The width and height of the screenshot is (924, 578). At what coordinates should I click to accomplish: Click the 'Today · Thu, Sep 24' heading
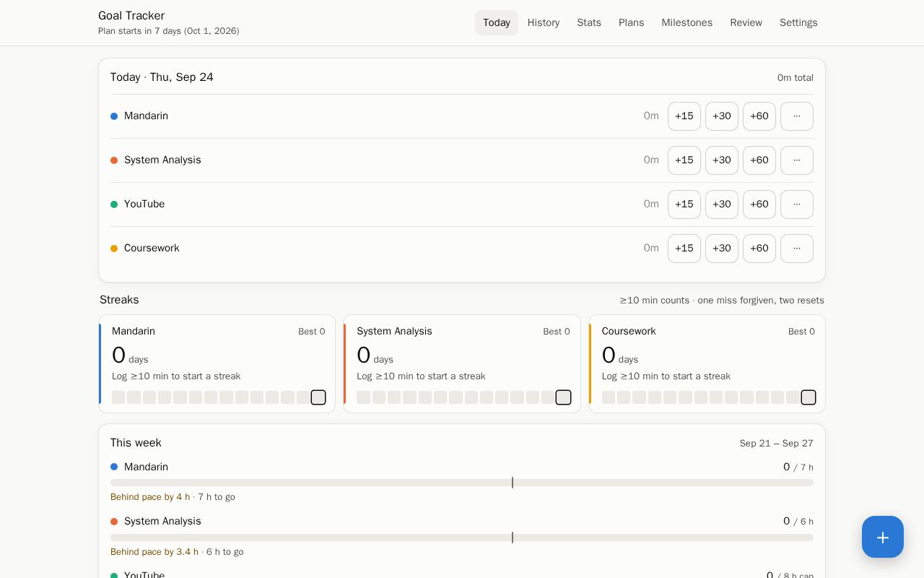point(162,77)
